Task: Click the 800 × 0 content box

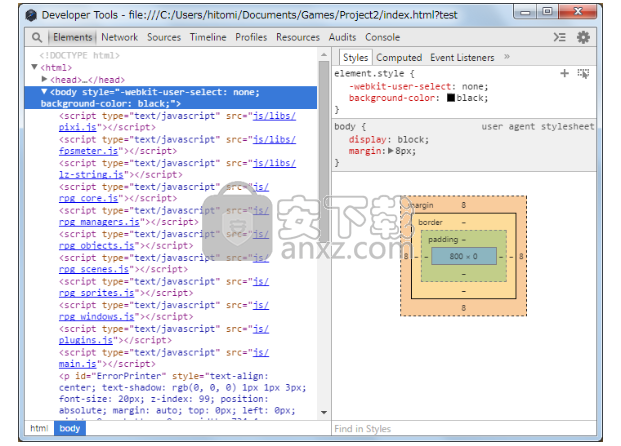Action: coord(463,256)
